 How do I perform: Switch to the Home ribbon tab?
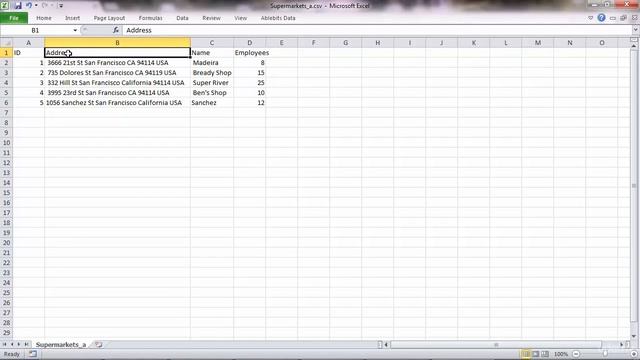(x=44, y=18)
